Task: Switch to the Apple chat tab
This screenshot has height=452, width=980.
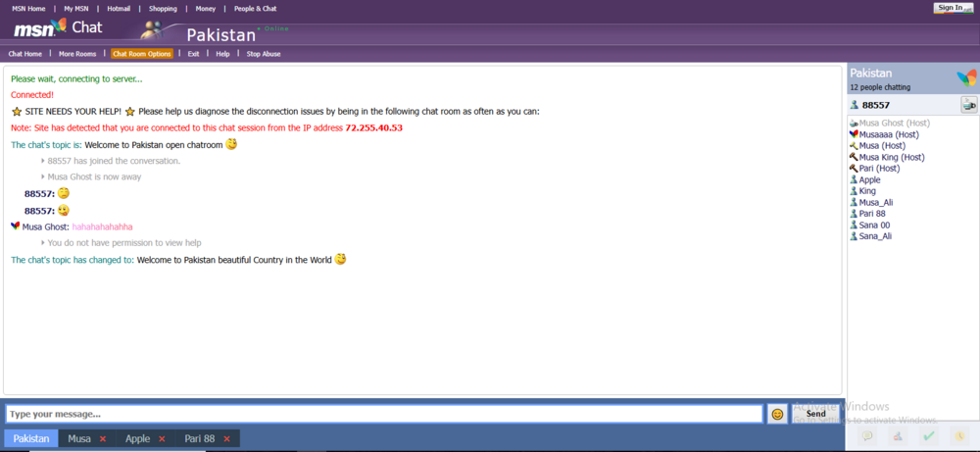Action: (x=137, y=439)
